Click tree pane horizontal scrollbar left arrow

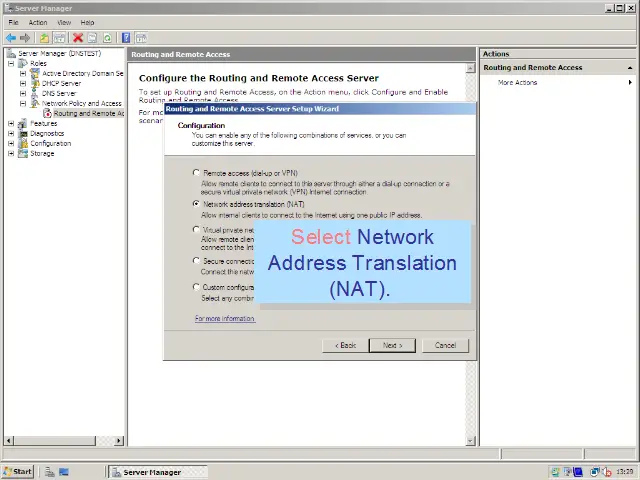coord(9,441)
